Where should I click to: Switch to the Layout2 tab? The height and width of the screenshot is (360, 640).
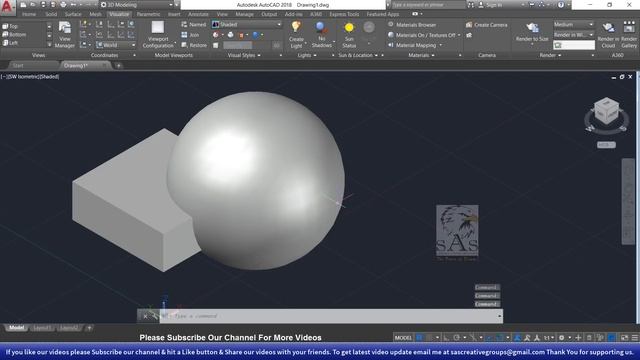69,328
